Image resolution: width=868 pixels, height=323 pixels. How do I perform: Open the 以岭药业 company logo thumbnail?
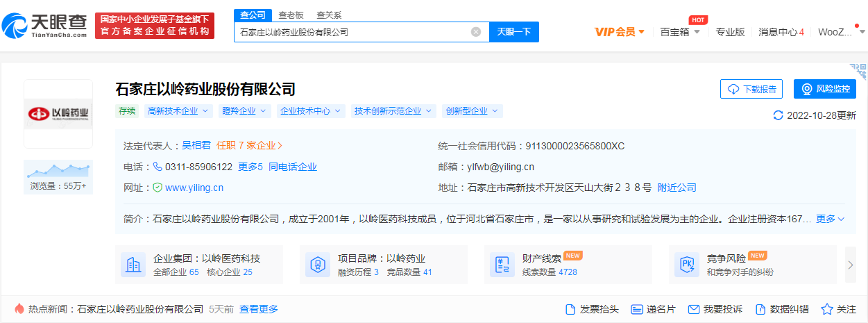coord(58,113)
